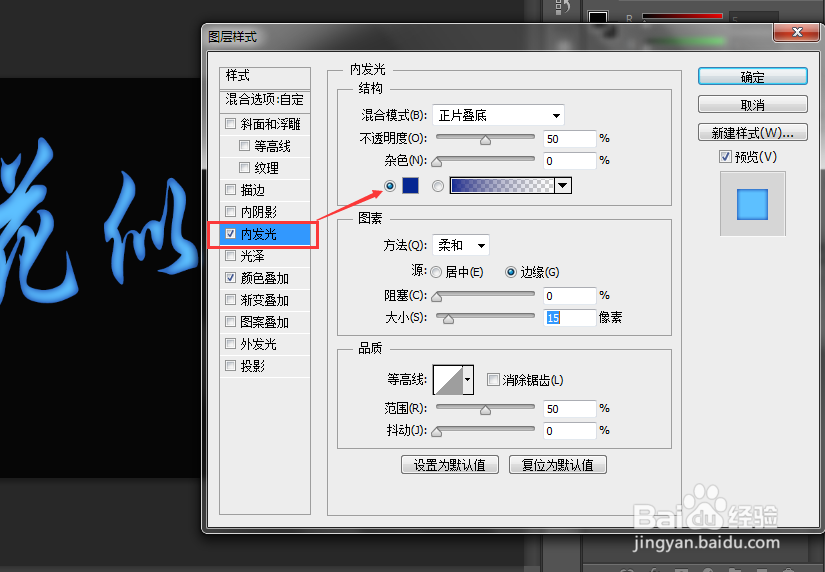Open the gradient picker dropdown arrow

point(563,185)
